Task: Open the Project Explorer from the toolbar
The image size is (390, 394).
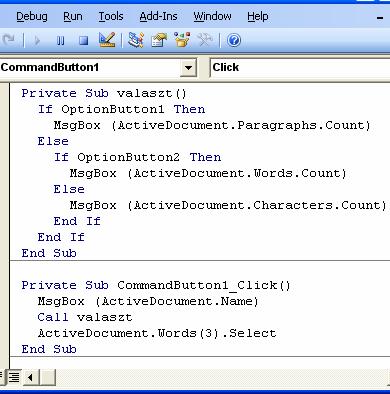Action: pos(136,40)
